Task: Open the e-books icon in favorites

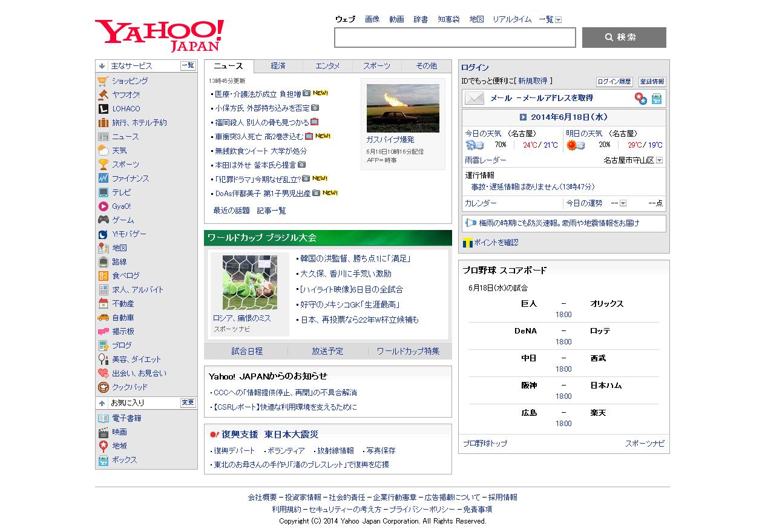Action: [103, 418]
